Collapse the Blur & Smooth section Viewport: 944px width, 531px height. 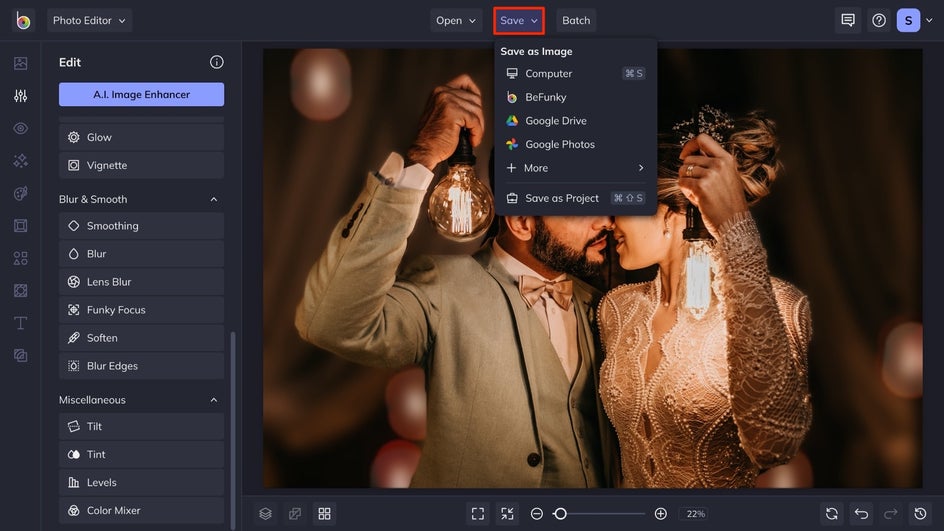pos(213,199)
